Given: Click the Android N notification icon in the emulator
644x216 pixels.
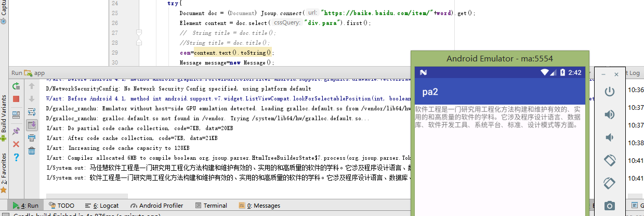Looking at the screenshot, I should click(x=423, y=72).
